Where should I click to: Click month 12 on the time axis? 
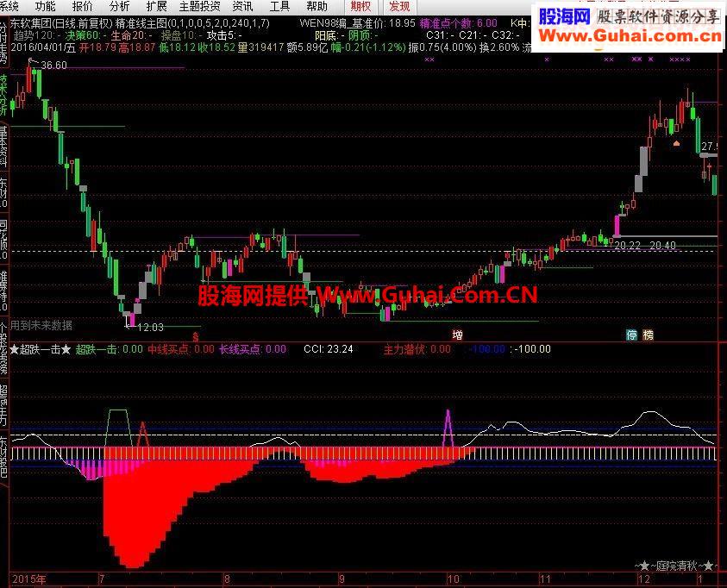(644, 579)
